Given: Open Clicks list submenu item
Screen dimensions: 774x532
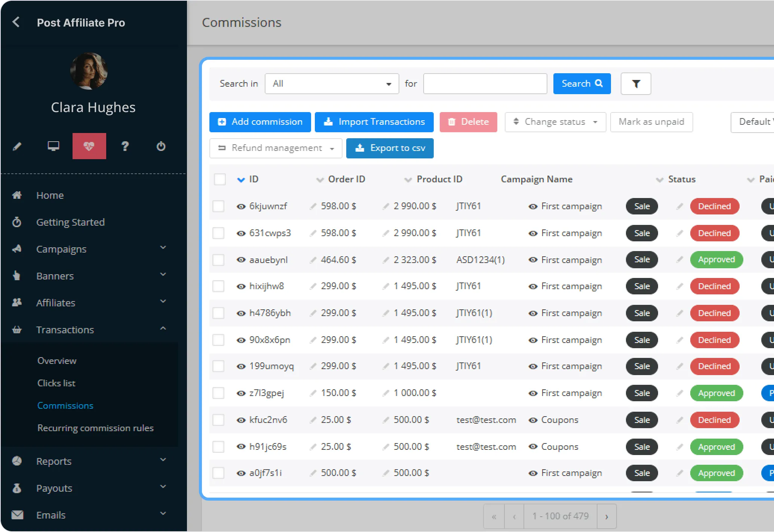Looking at the screenshot, I should tap(56, 383).
